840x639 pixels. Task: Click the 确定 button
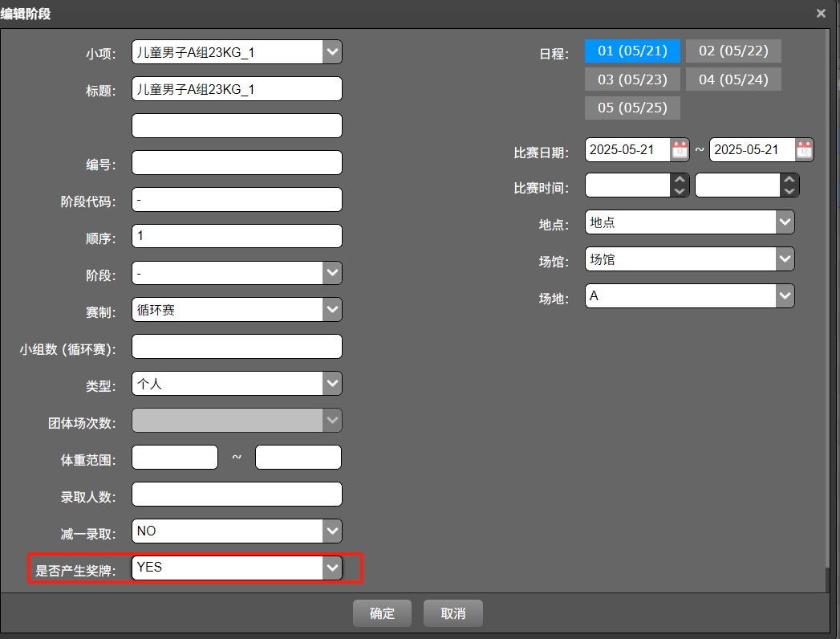382,613
